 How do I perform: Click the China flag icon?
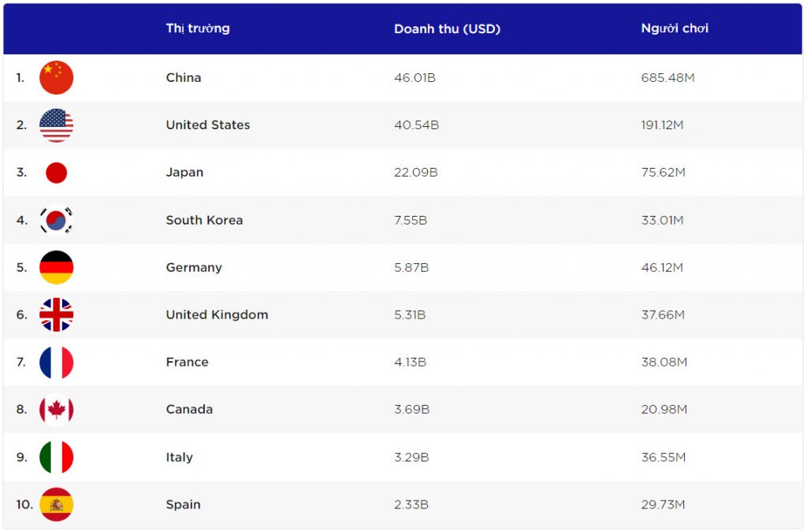56,77
